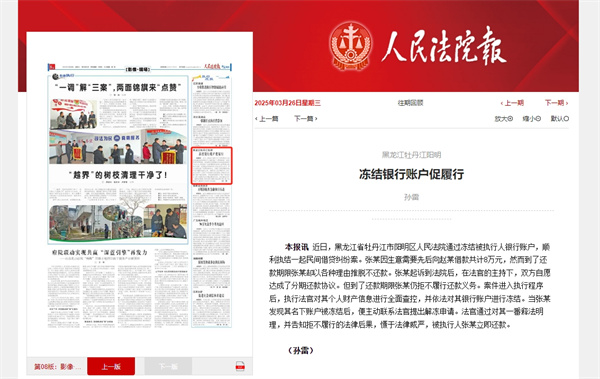Download the page PDF via the red PDF icon
600x379 pixels.
(240, 366)
